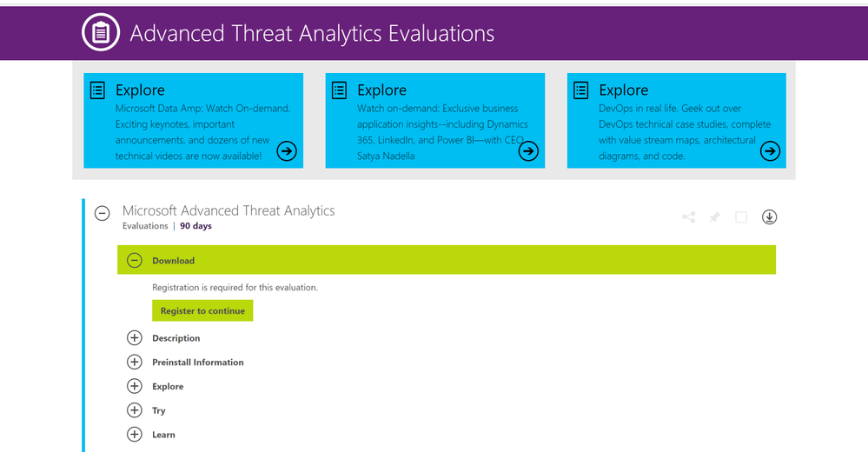
Task: Expand the Preinstall Information section
Action: click(135, 362)
